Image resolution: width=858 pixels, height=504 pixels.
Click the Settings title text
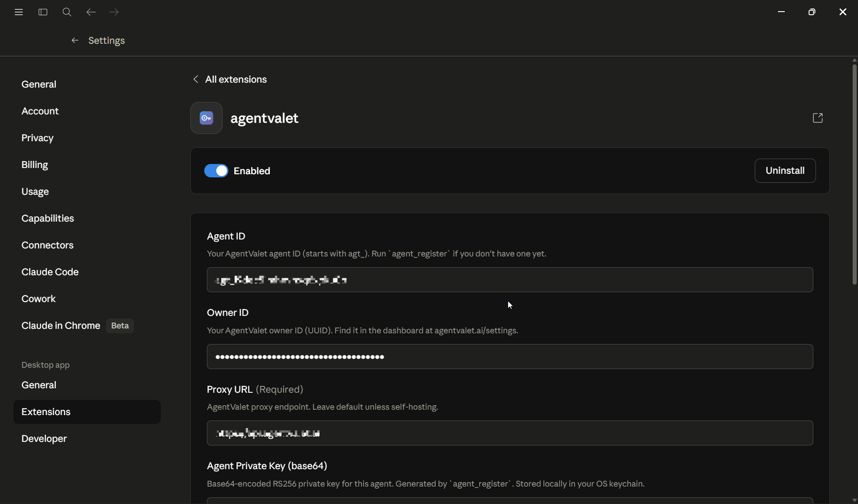click(x=107, y=41)
